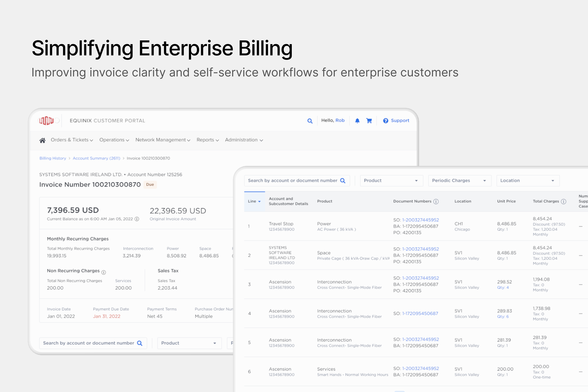Viewport: 588px width, 392px height.
Task: Expand the Product filter dropdown in the front panel
Action: pos(391,181)
